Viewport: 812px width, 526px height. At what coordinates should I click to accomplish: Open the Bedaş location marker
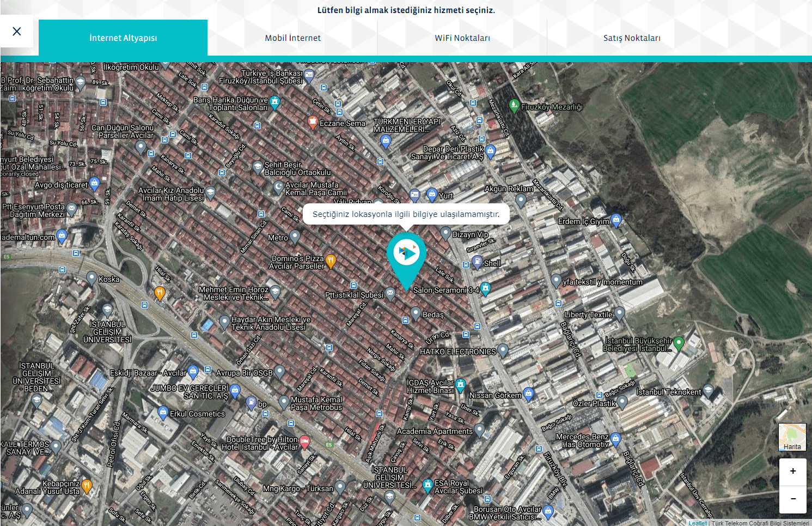[416, 313]
